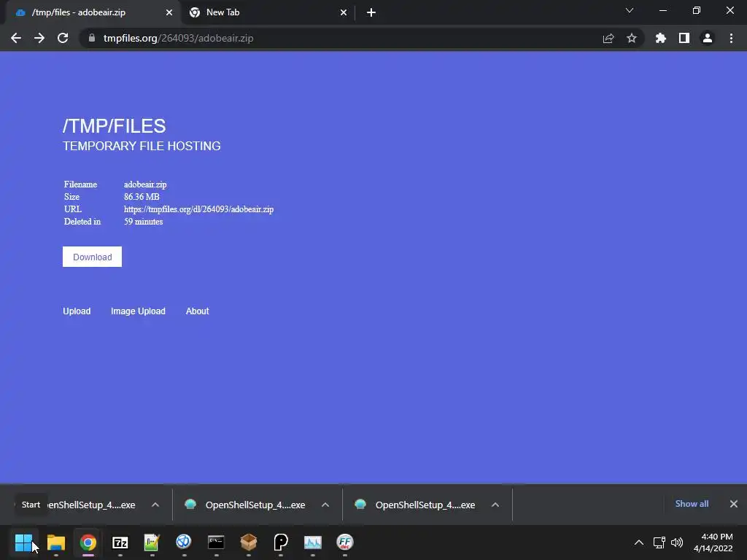The width and height of the screenshot is (747, 560).
Task: Close the downloads bar
Action: click(x=734, y=504)
